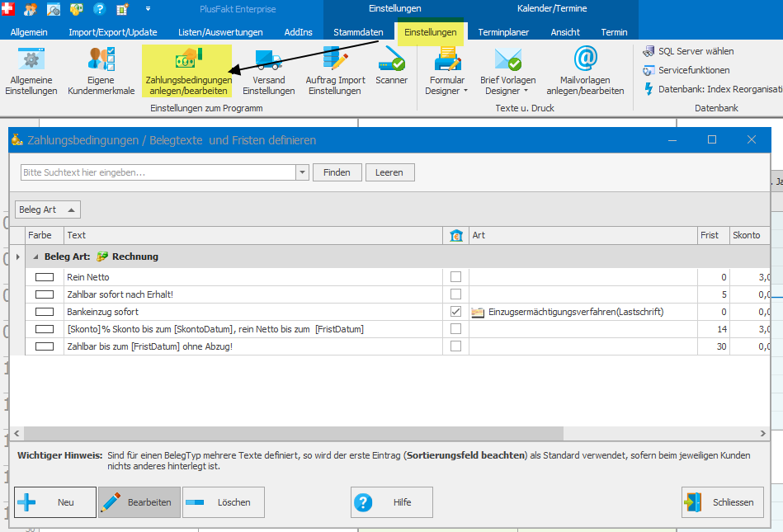Uncheck bank checkbox for Bankeinzug sofort

click(455, 312)
